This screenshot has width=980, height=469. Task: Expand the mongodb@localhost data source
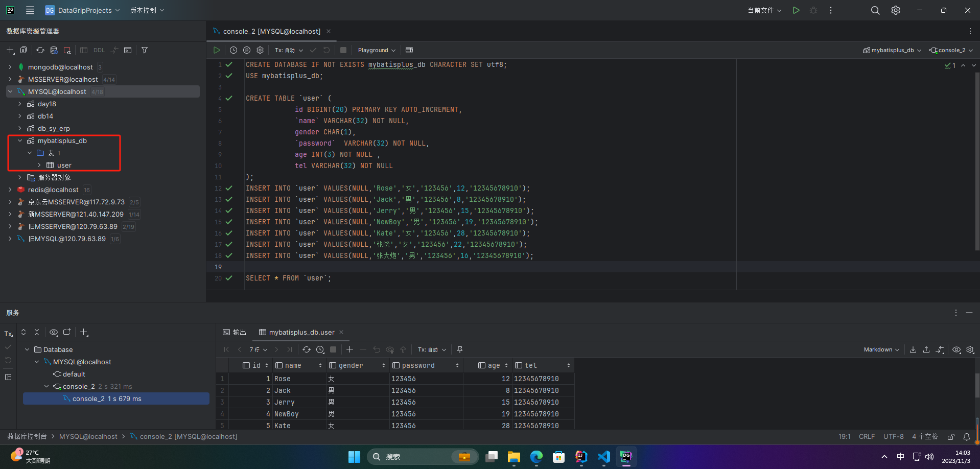coord(10,67)
